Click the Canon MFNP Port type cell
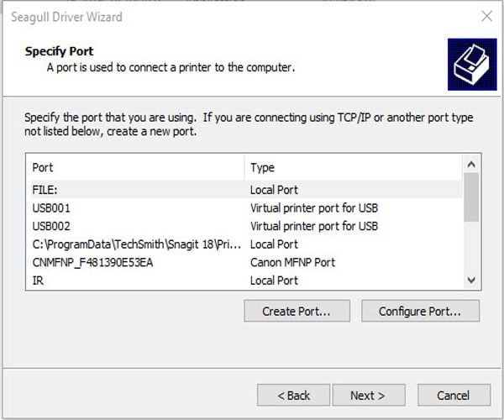 (292, 262)
